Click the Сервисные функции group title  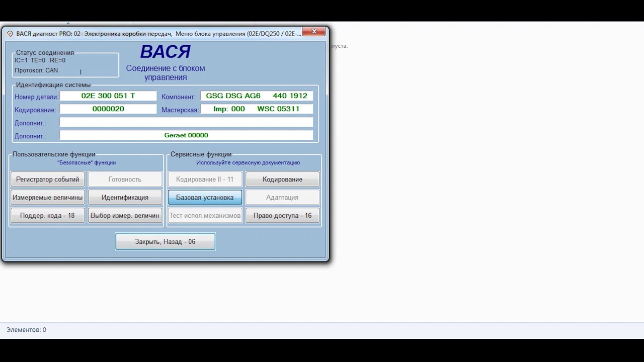coord(201,154)
